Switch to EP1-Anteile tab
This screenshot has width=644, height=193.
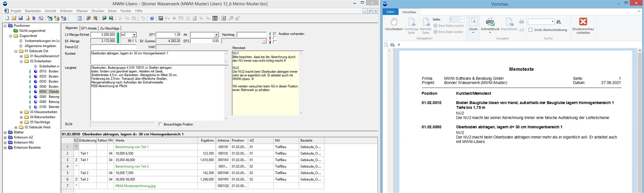89,28
